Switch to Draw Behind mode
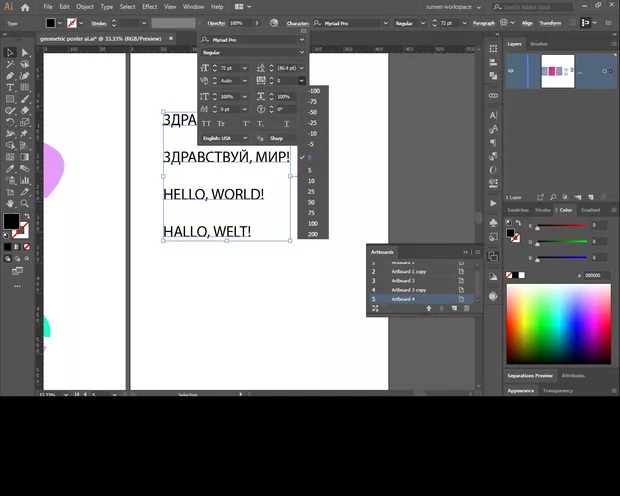Image resolution: width=620 pixels, height=496 pixels. (17, 258)
